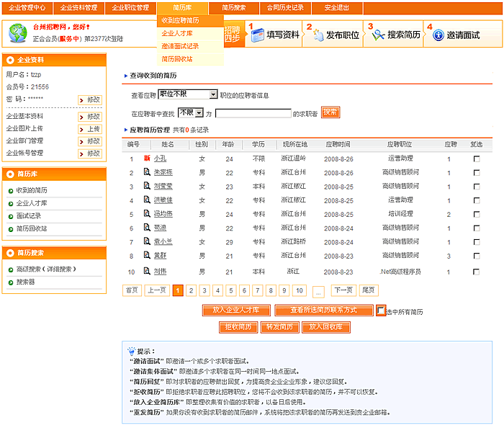
Task: Click the applicant keyword search text field
Action: click(253, 113)
